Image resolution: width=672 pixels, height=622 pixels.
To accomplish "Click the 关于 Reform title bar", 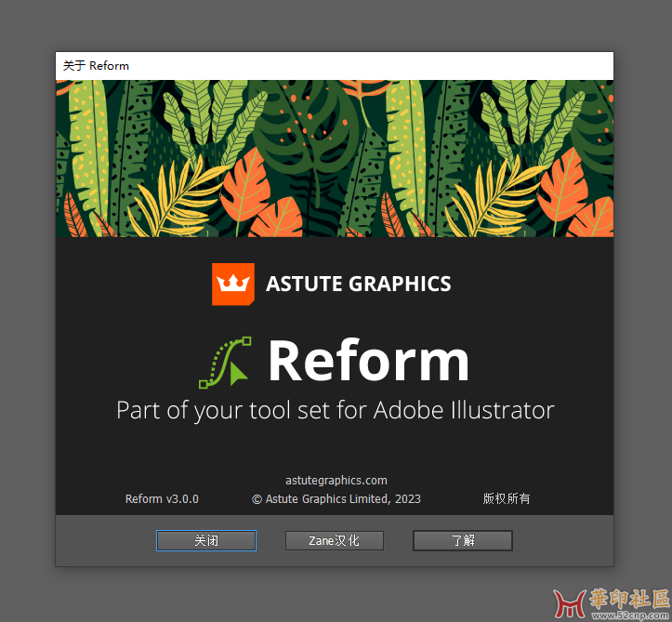I will click(x=335, y=66).
